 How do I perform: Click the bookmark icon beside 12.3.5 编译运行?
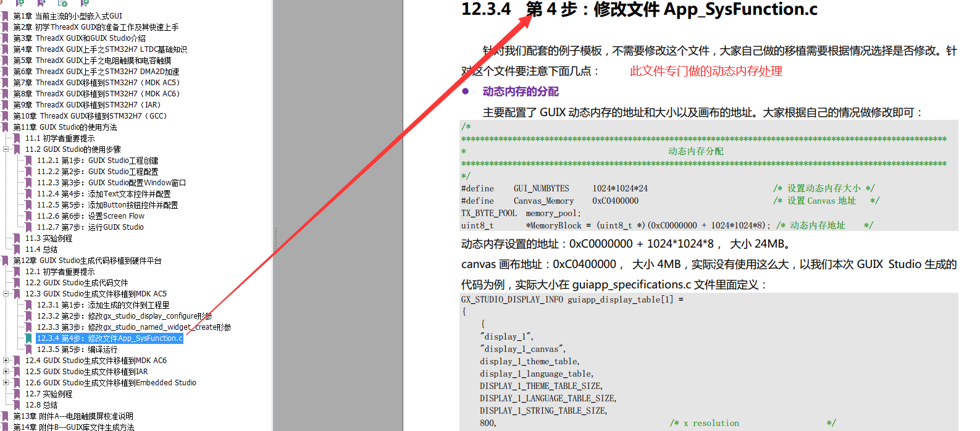(x=28, y=349)
